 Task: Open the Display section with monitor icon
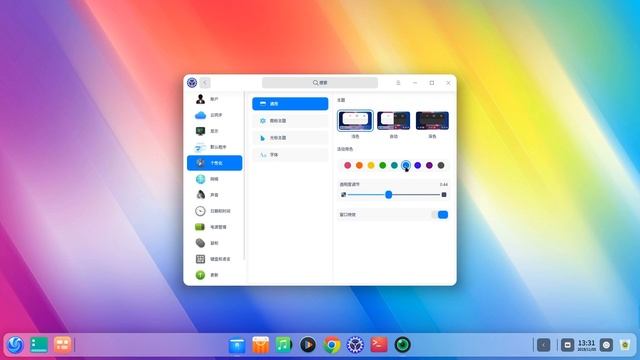pyautogui.click(x=214, y=131)
